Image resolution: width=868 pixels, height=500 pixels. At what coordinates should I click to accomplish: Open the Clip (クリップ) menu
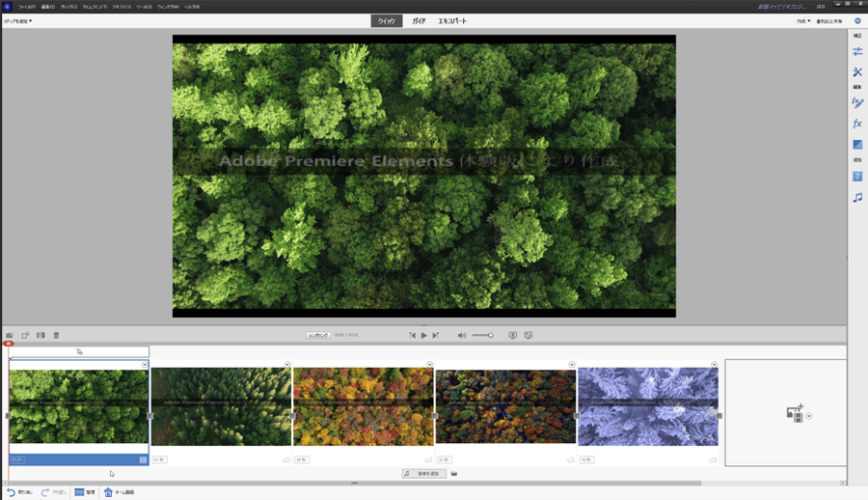pos(68,7)
